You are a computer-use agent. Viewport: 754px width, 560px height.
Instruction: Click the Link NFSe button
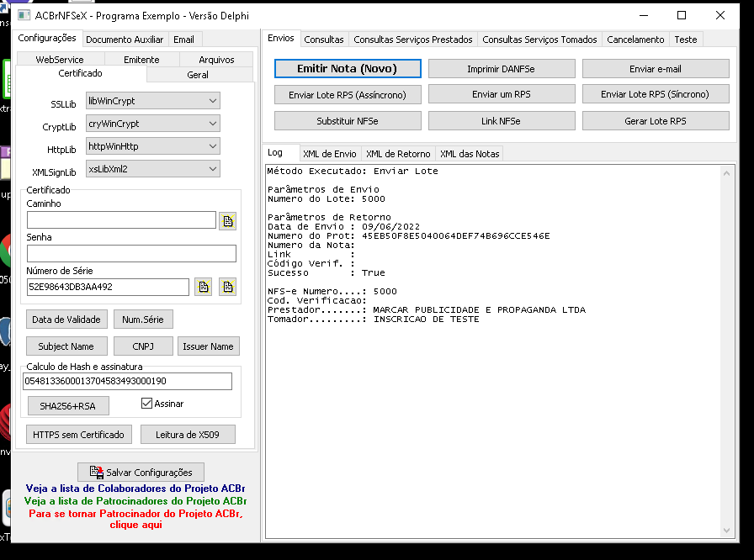(x=502, y=121)
